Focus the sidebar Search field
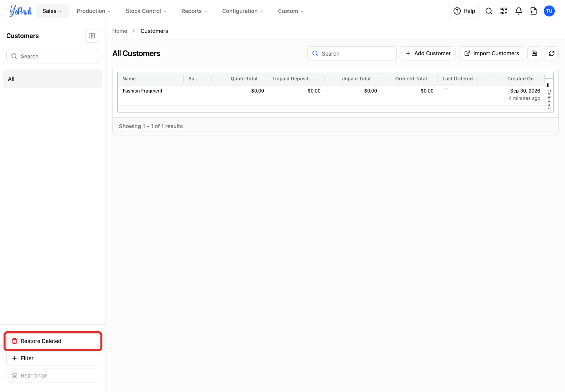This screenshot has width=565, height=392. click(x=53, y=56)
